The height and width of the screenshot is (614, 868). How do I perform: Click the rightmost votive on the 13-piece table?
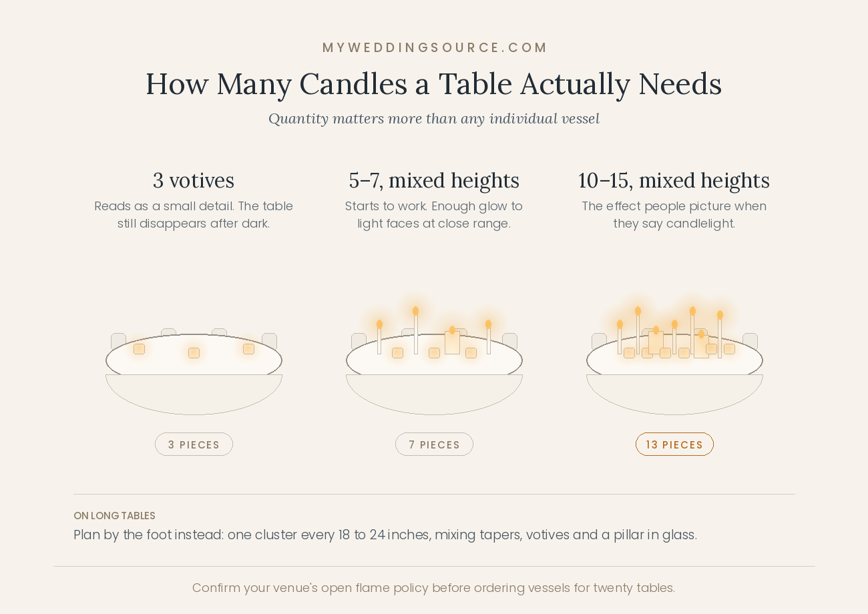tap(729, 349)
